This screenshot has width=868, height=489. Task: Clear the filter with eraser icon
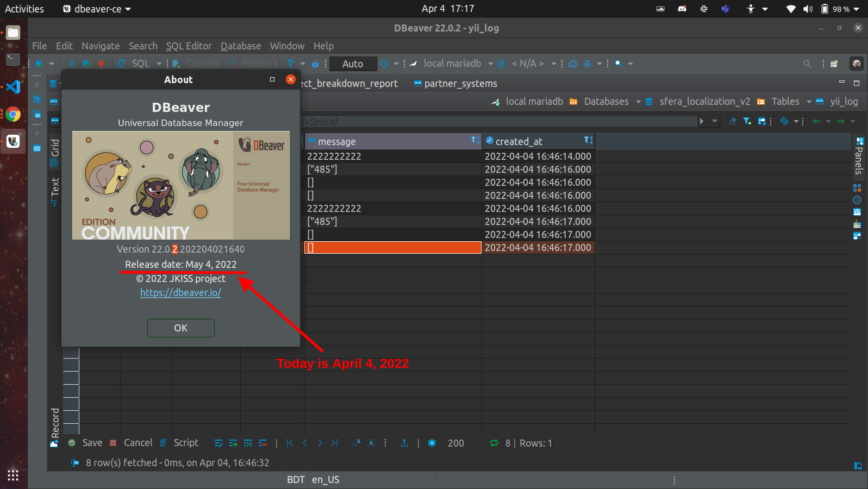pos(733,121)
